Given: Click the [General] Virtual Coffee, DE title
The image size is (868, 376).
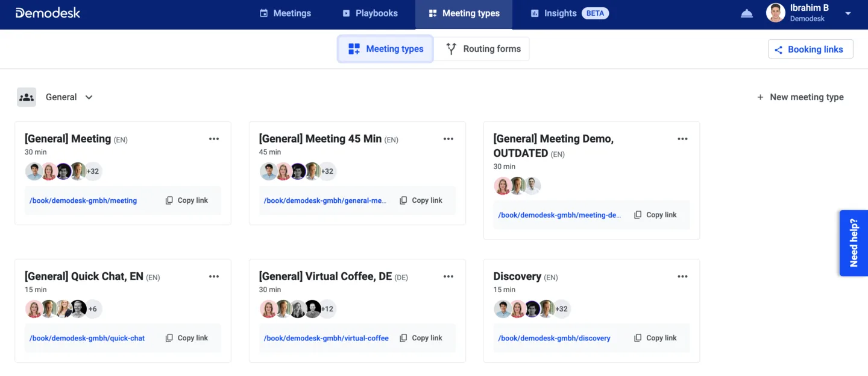Looking at the screenshot, I should [333, 276].
